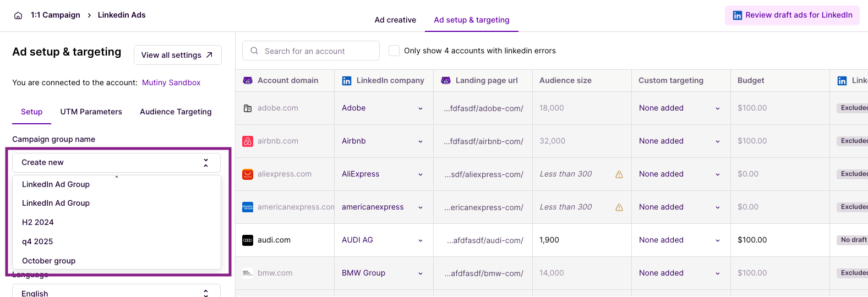Screen dimensions: 868x297
Task: Select the UTM Parameters tab
Action: coord(91,112)
